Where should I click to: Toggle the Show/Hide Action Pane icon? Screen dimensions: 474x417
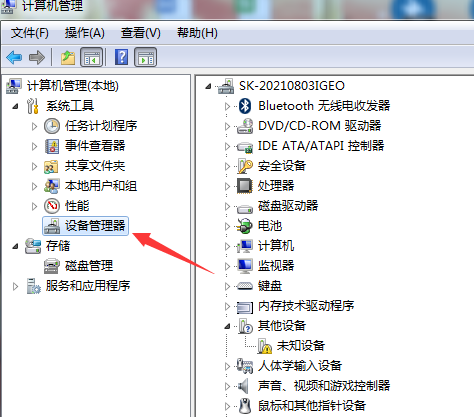145,57
